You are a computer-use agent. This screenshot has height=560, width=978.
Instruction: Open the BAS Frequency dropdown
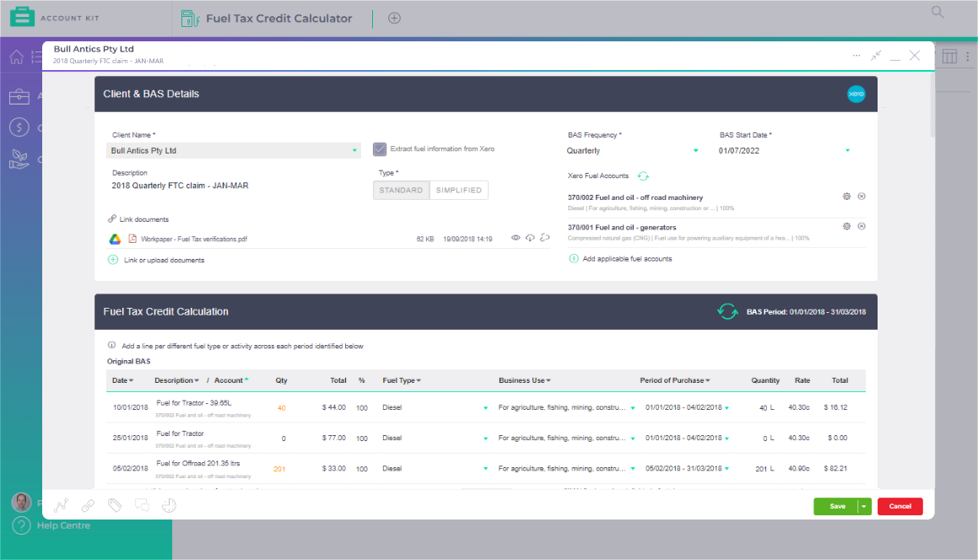[x=695, y=149]
